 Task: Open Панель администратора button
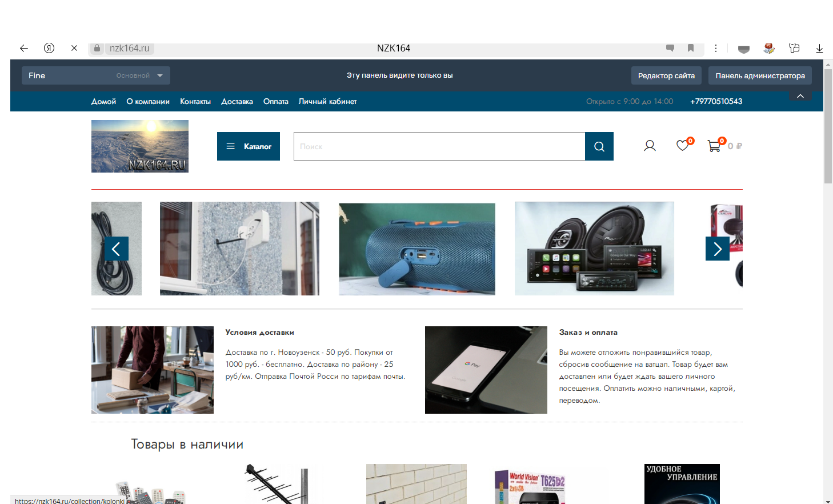760,75
